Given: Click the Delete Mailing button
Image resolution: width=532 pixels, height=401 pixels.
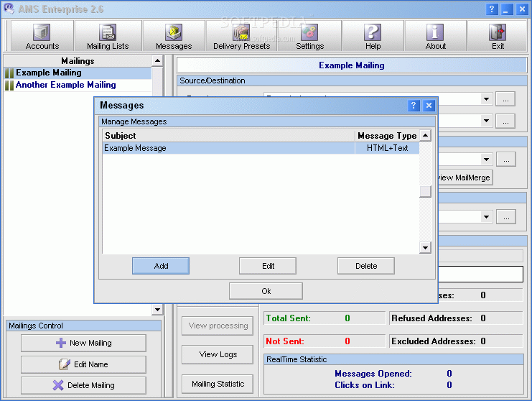Looking at the screenshot, I should click(x=83, y=385).
